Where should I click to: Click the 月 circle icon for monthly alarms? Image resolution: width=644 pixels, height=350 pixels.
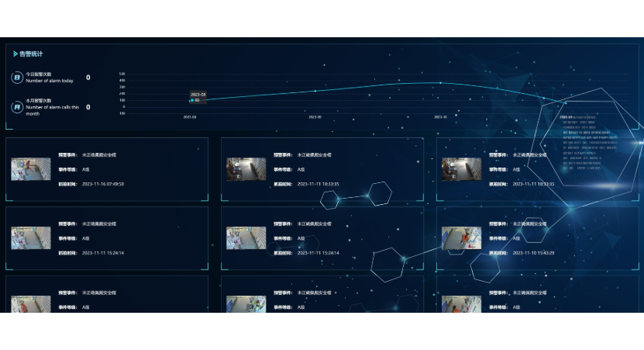[x=17, y=107]
